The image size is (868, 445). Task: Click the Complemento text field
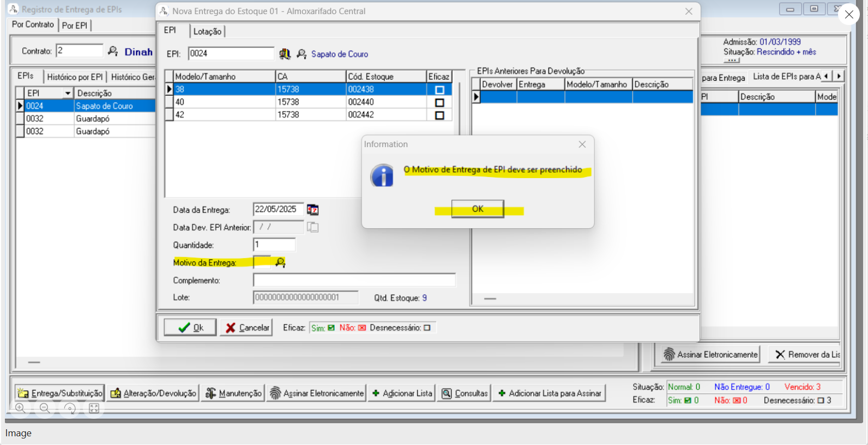click(354, 280)
